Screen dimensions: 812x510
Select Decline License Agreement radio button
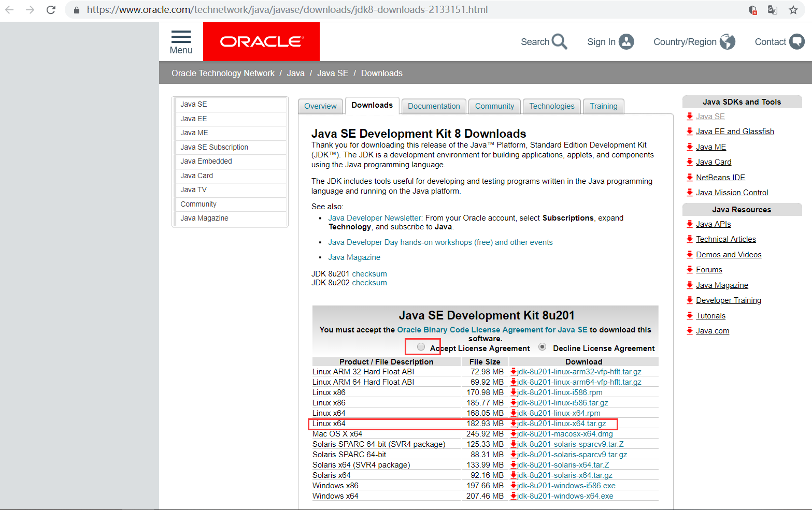click(x=542, y=347)
